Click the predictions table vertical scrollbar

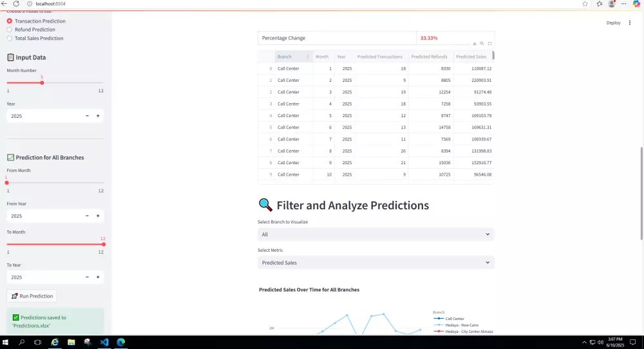tap(493, 55)
